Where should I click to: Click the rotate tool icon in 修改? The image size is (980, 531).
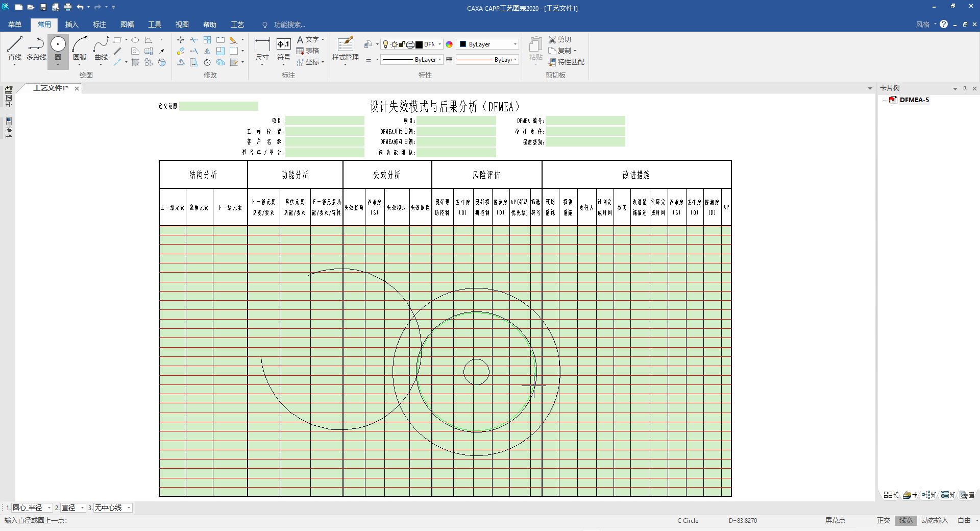207,62
